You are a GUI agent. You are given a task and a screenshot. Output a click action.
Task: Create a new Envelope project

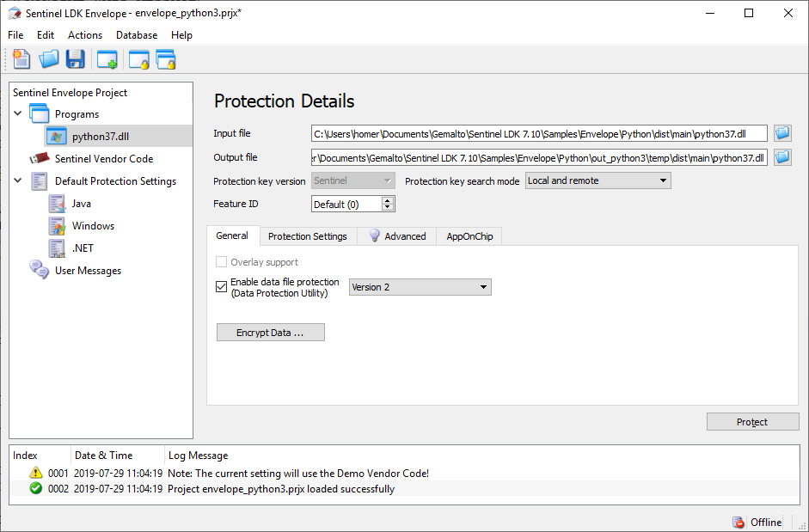[21, 58]
